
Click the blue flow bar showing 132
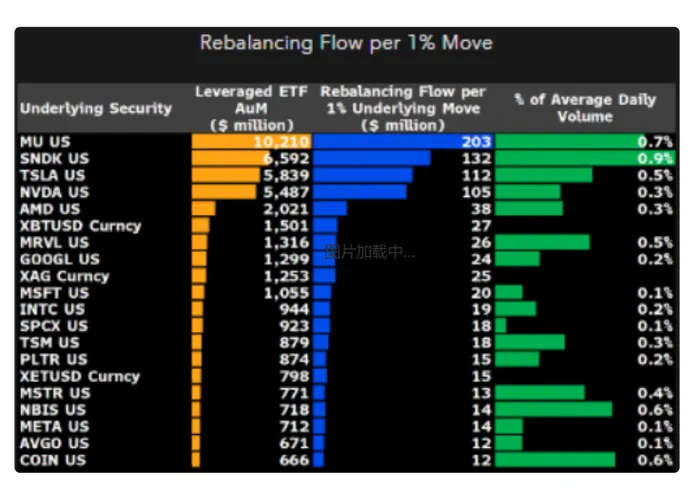pos(372,158)
